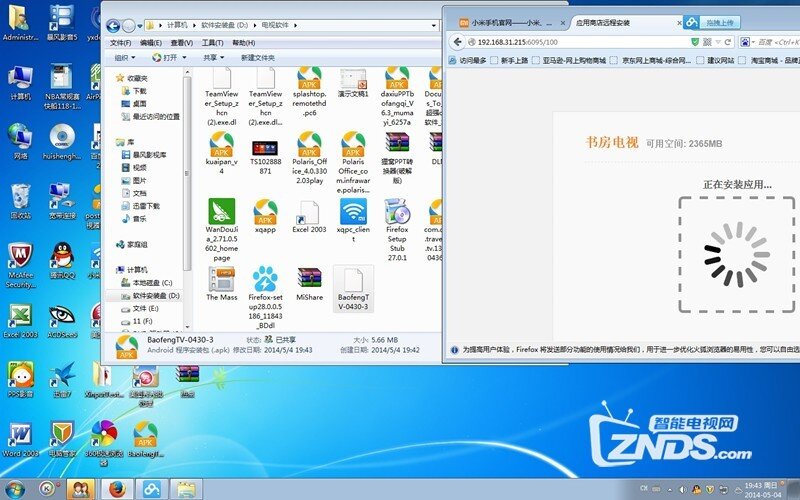800x500 pixels.
Task: Click the Firefox URL address field
Action: click(x=577, y=42)
